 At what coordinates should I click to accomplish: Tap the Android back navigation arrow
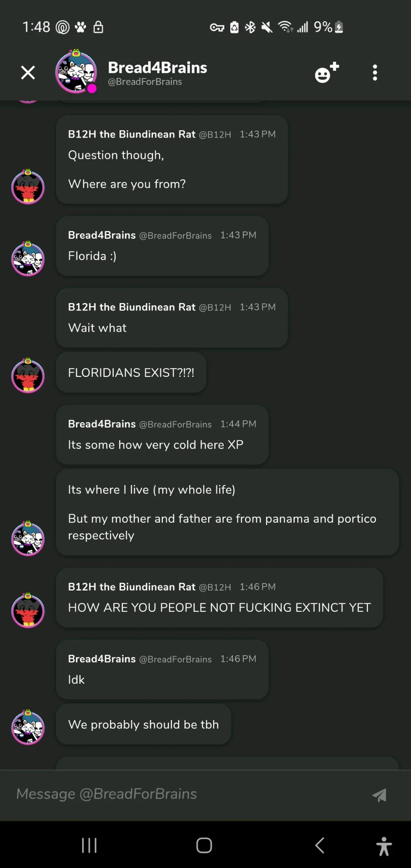(320, 845)
